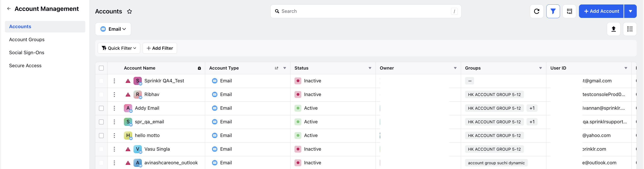Click the upload export icon
Viewport: 644px width, 169px height.
614,29
